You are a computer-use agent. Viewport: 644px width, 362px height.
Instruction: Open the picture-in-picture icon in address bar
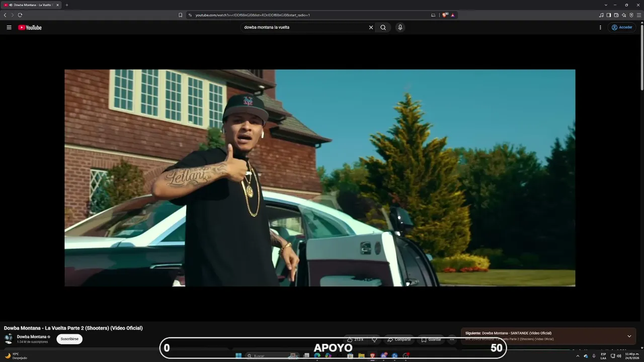(x=433, y=15)
